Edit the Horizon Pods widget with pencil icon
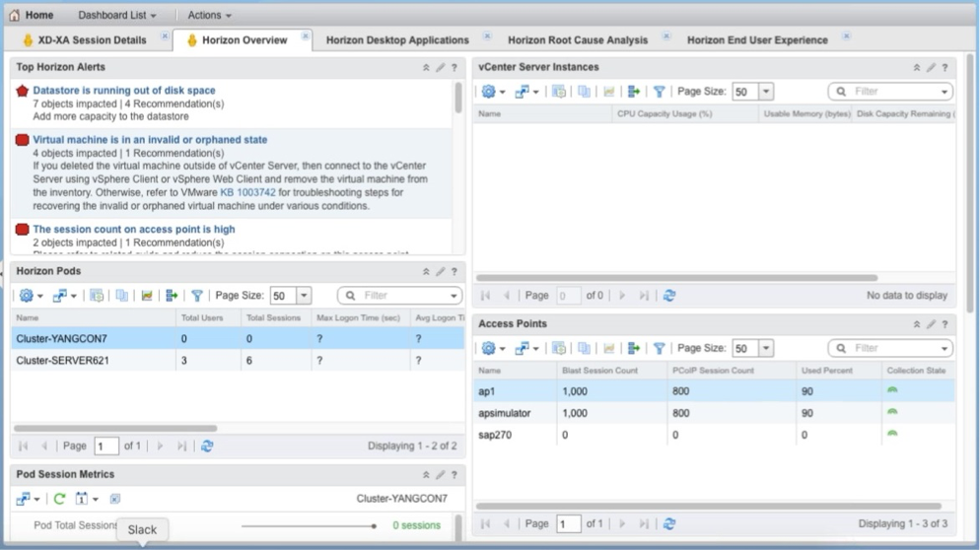The width and height of the screenshot is (980, 550). coord(440,271)
